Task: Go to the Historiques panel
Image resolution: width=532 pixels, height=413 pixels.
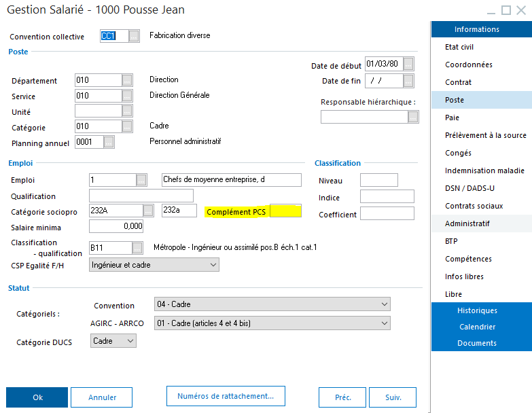Action: coord(477,310)
